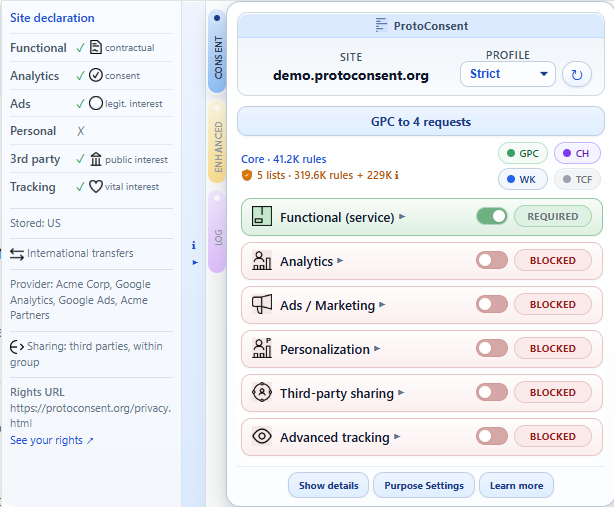Enable the Analytics toggle

tap(492, 260)
